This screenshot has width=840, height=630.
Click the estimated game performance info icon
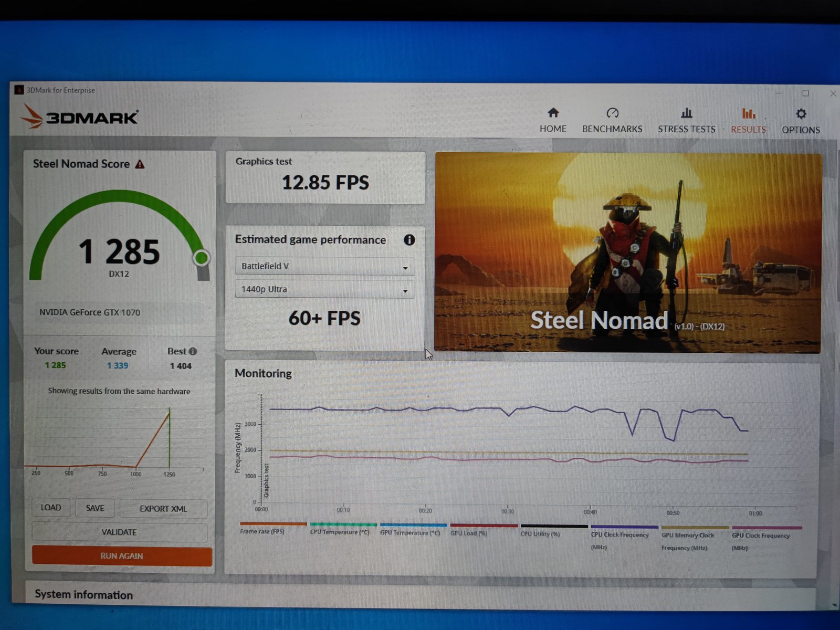pos(409,240)
